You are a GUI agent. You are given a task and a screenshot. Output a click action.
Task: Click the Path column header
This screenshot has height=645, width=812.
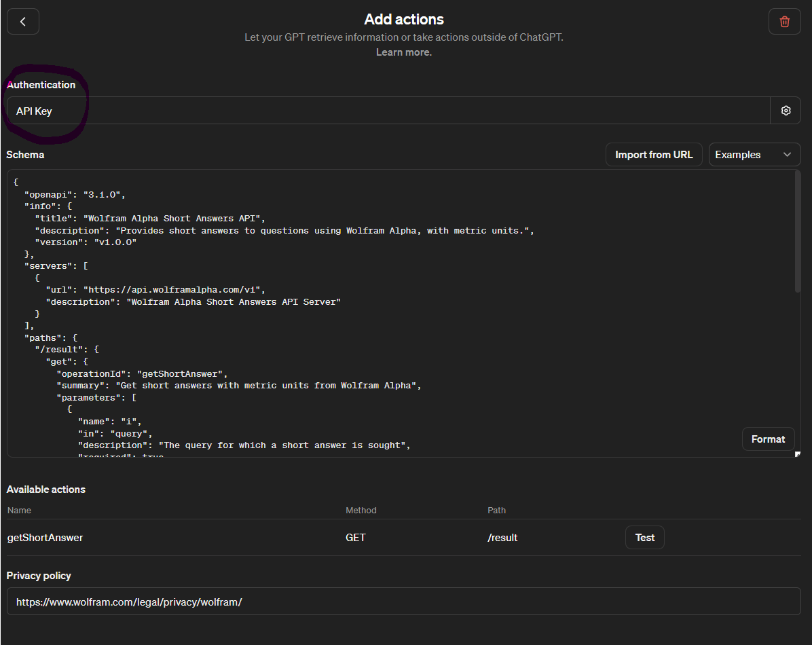[x=496, y=511]
